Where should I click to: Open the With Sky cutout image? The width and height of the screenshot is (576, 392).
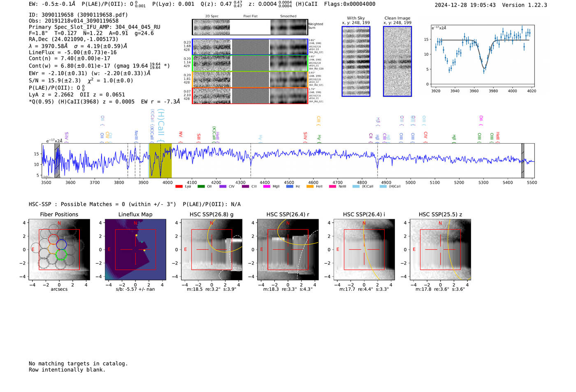pyautogui.click(x=356, y=61)
